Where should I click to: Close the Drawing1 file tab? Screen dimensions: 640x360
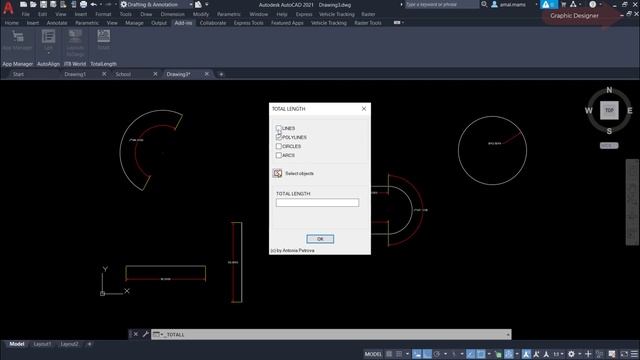(x=104, y=74)
